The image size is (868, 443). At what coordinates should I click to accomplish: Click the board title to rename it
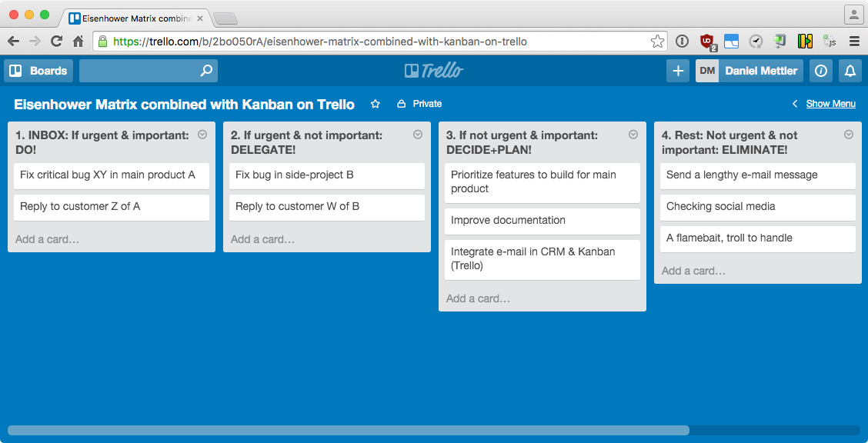point(185,104)
